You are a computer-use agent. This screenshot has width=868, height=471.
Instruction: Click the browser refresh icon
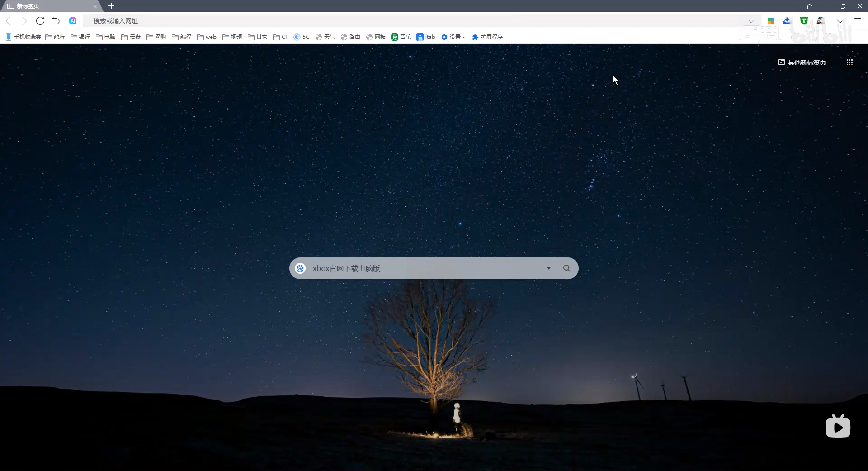click(40, 21)
